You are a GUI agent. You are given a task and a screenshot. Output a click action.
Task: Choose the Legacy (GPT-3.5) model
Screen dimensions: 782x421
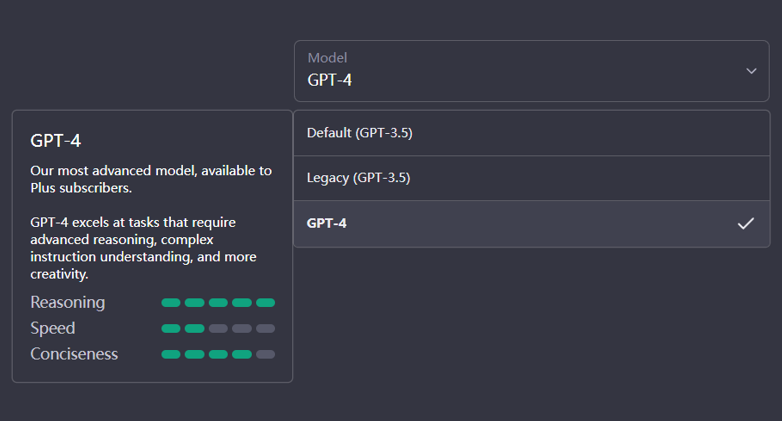(532, 178)
